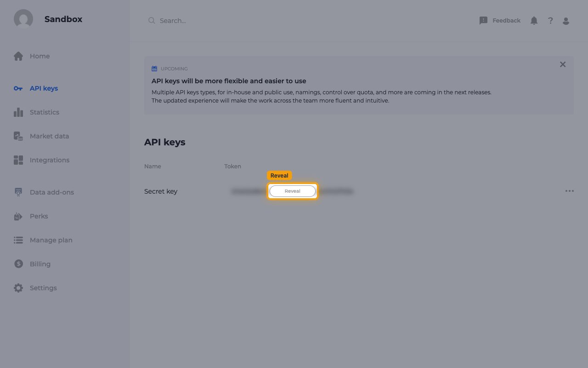The image size is (588, 368).
Task: Open notifications bell
Action: [x=534, y=21]
